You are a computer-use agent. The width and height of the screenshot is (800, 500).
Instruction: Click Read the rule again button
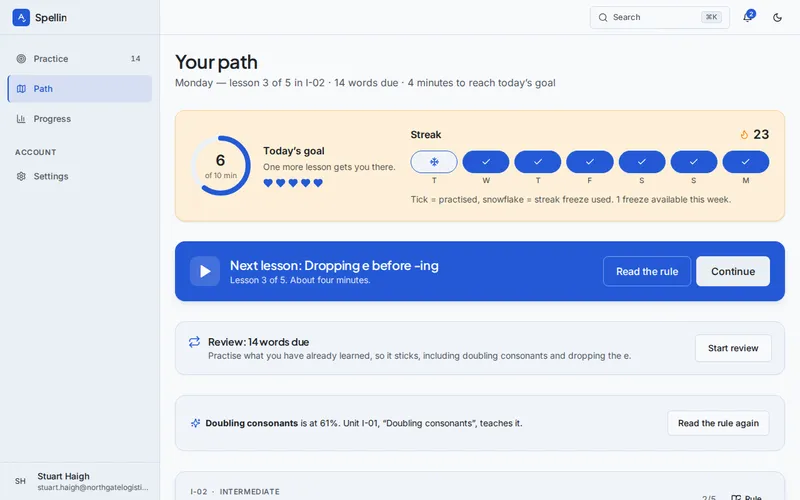tap(718, 423)
